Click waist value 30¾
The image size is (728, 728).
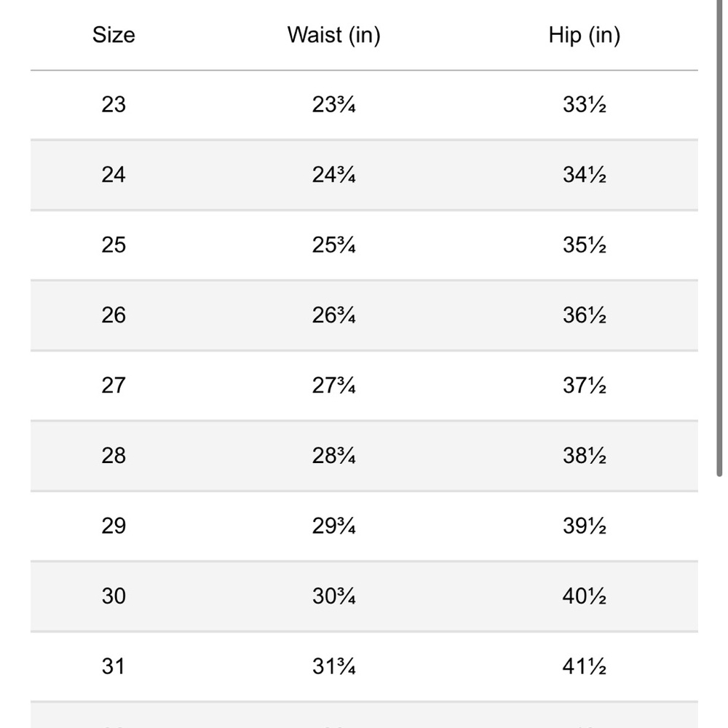(x=334, y=596)
